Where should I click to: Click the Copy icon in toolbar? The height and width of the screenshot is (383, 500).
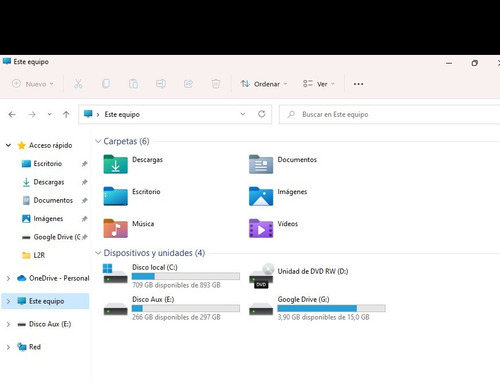pos(106,84)
